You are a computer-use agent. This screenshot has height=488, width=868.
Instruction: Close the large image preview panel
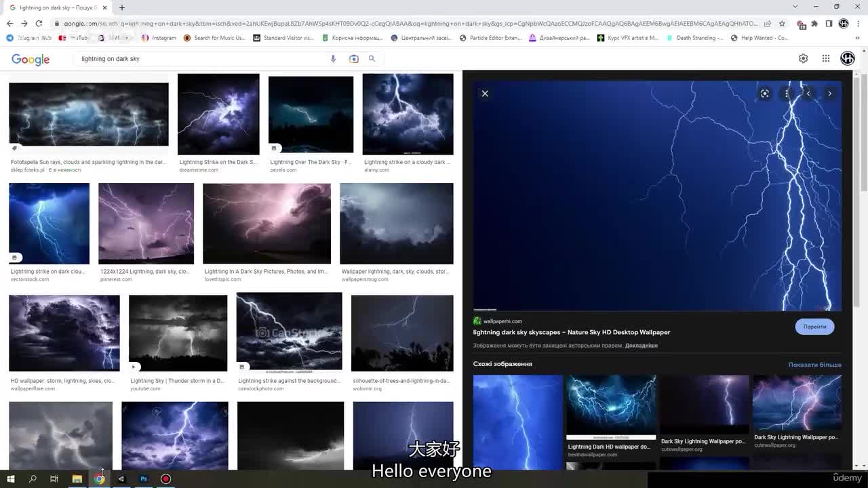point(485,94)
